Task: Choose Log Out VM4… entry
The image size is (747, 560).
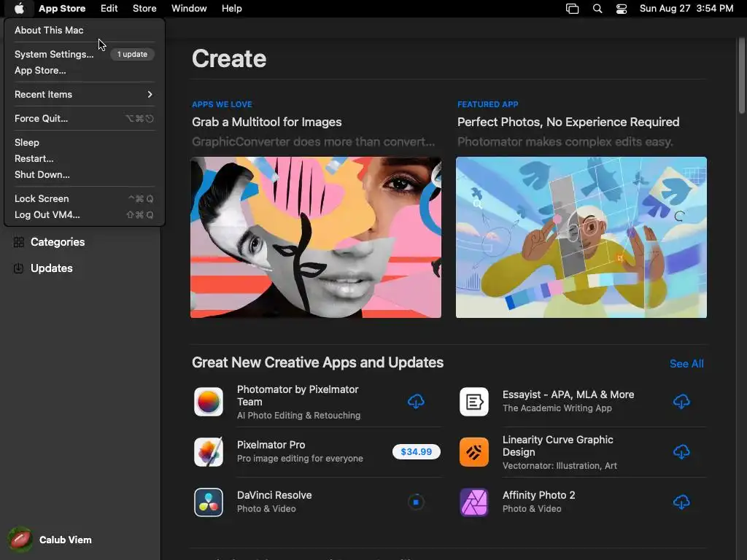Action: [x=85, y=215]
